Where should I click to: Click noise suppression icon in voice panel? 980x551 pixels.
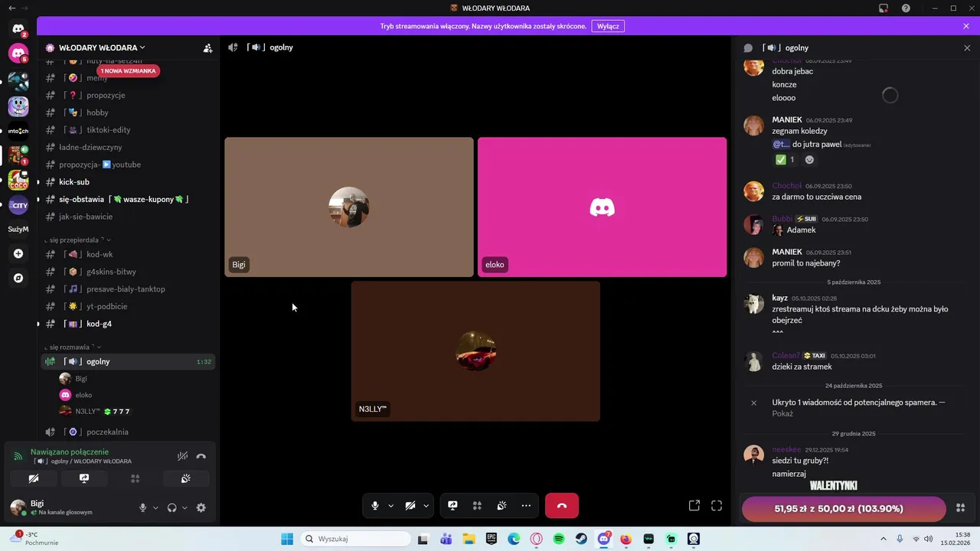click(x=182, y=456)
